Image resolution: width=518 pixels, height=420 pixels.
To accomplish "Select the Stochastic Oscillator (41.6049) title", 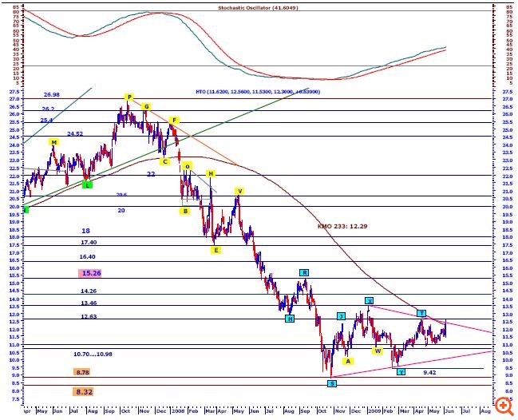I will point(258,8).
